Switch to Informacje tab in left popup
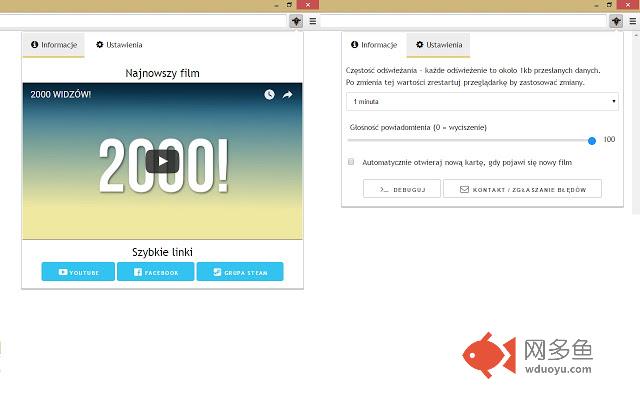 [53, 45]
